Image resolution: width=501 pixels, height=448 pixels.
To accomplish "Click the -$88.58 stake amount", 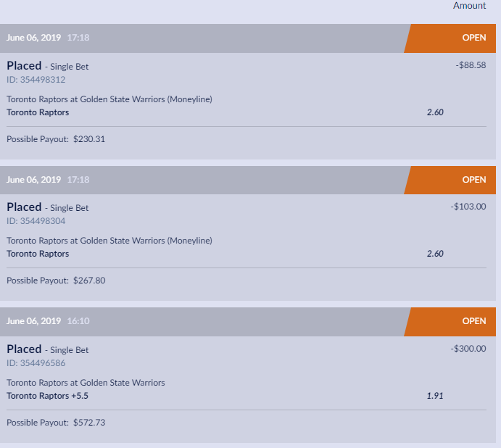I will pyautogui.click(x=471, y=65).
